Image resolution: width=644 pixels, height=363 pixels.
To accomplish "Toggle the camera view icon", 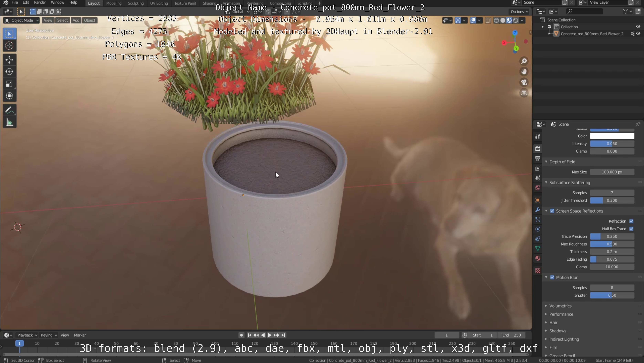I will pos(524,82).
